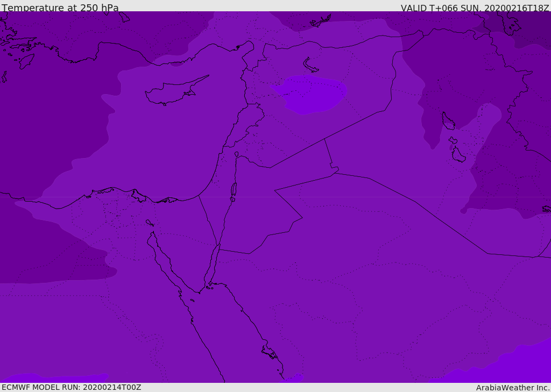Click the Cyprus island outline on the map
Image resolution: width=551 pixels, height=392 pixels.
tap(176, 91)
